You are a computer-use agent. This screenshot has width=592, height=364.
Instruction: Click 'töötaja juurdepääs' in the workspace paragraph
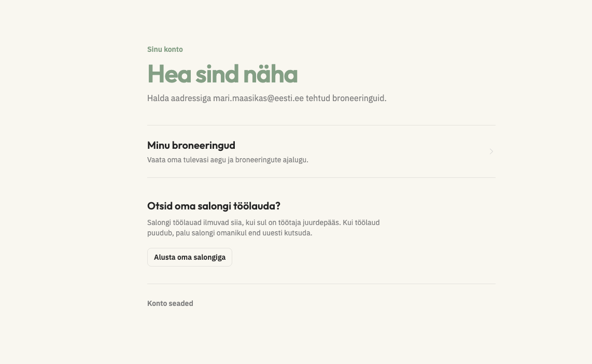[x=309, y=222]
